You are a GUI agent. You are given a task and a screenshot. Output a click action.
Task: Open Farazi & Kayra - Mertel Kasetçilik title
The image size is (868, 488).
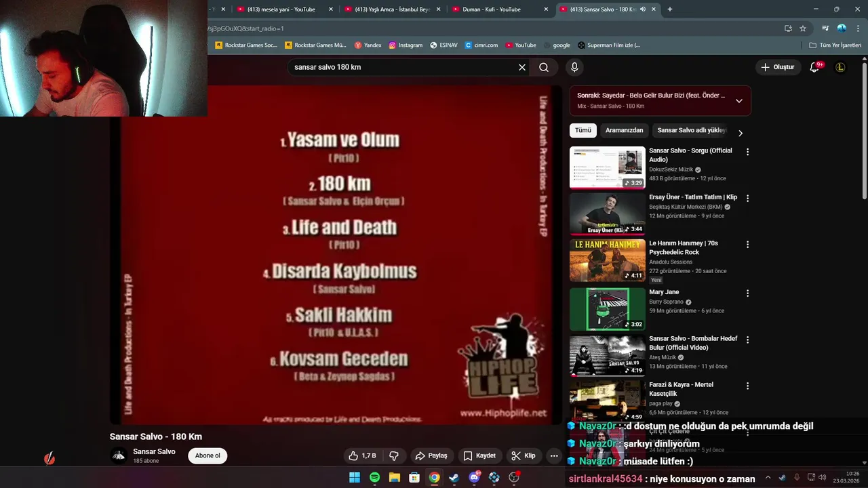pyautogui.click(x=681, y=389)
